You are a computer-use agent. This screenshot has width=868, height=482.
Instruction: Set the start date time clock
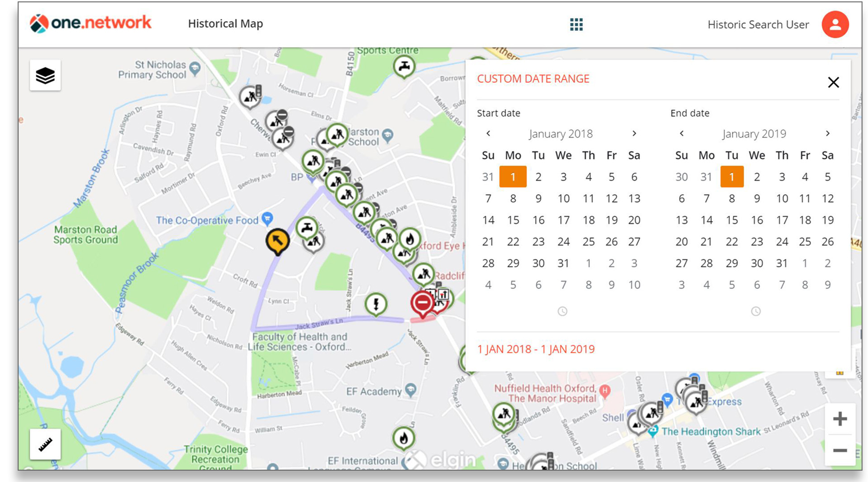tap(562, 311)
